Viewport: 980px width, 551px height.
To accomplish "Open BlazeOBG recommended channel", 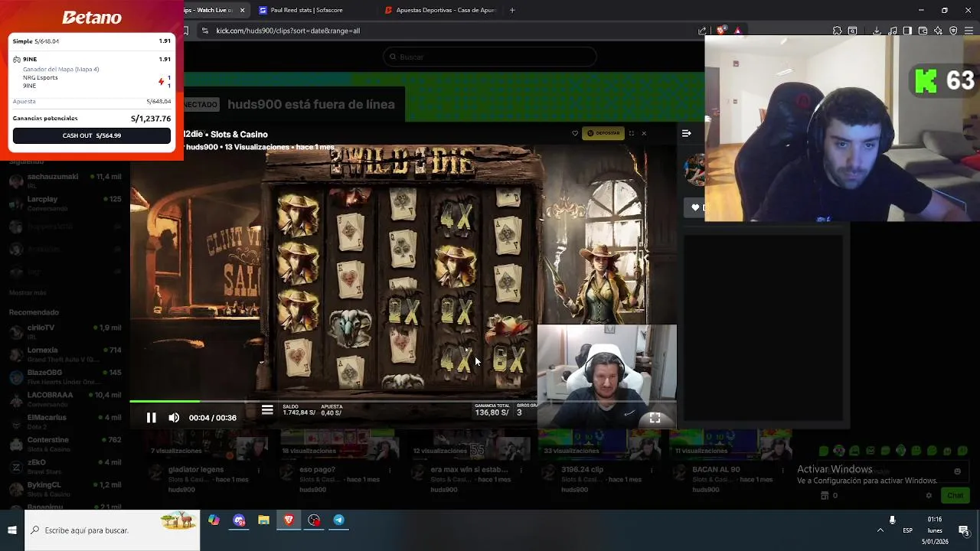I will coord(65,377).
